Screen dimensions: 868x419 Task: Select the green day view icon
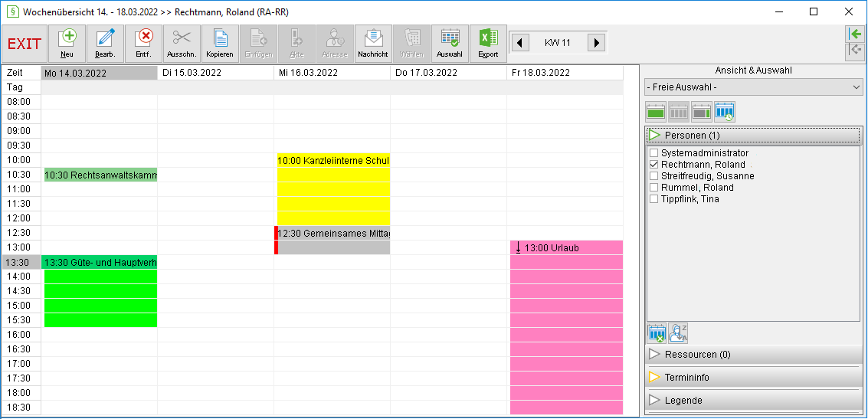(x=656, y=112)
